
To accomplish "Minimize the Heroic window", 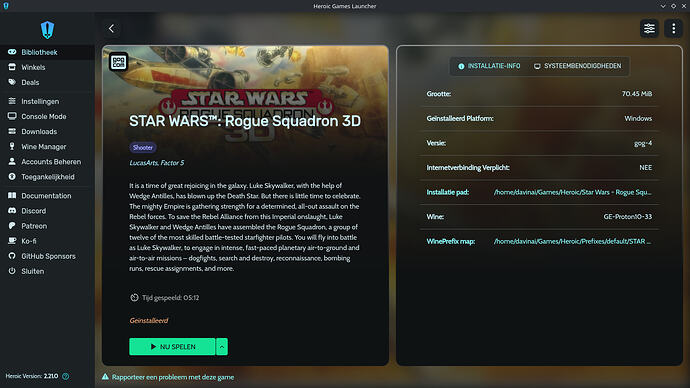I will pos(663,6).
